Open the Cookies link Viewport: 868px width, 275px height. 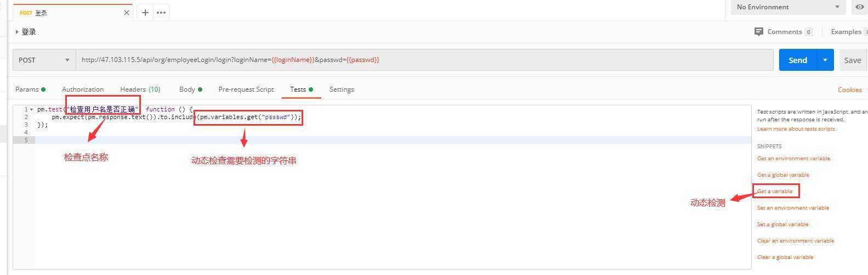(x=849, y=90)
